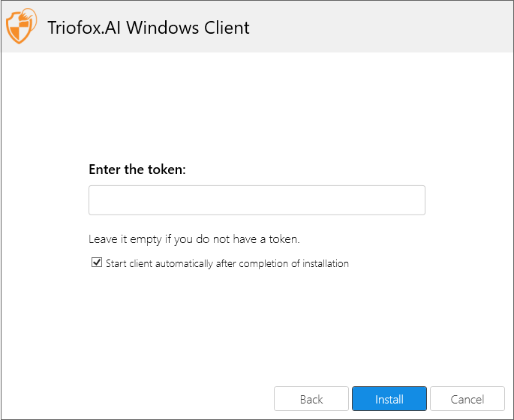Viewport: 514px width, 420px height.
Task: Click the 'Start client automatically after completion' label
Action: point(227,263)
